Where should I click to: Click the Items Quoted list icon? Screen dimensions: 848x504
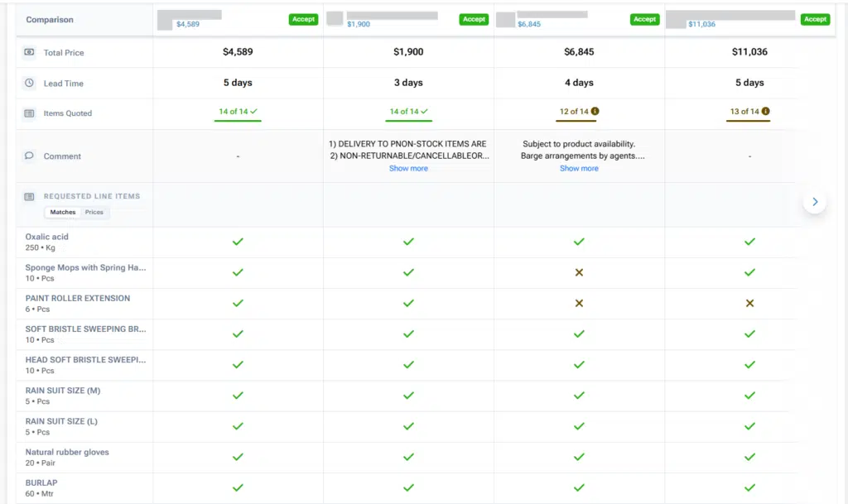pyautogui.click(x=29, y=113)
